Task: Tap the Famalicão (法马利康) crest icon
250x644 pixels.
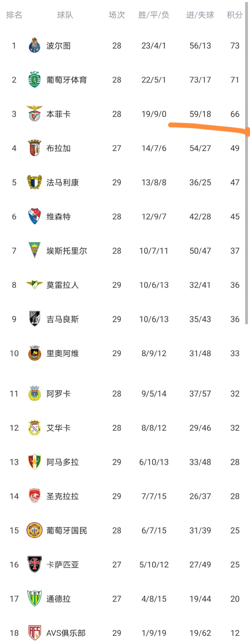Action: coord(34,182)
